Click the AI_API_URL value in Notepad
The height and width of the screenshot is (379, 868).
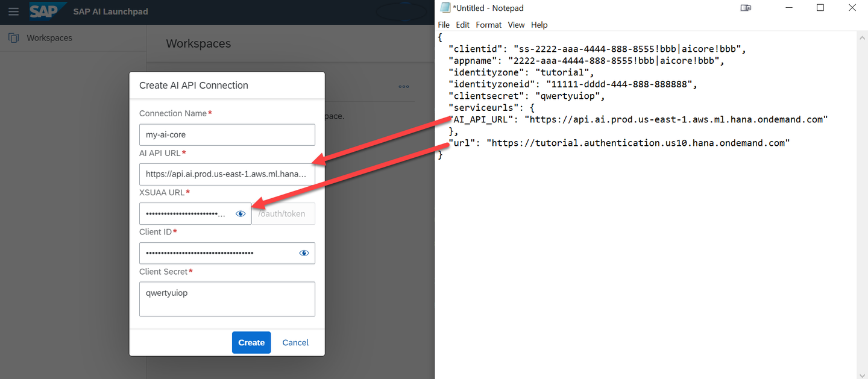[x=676, y=119]
